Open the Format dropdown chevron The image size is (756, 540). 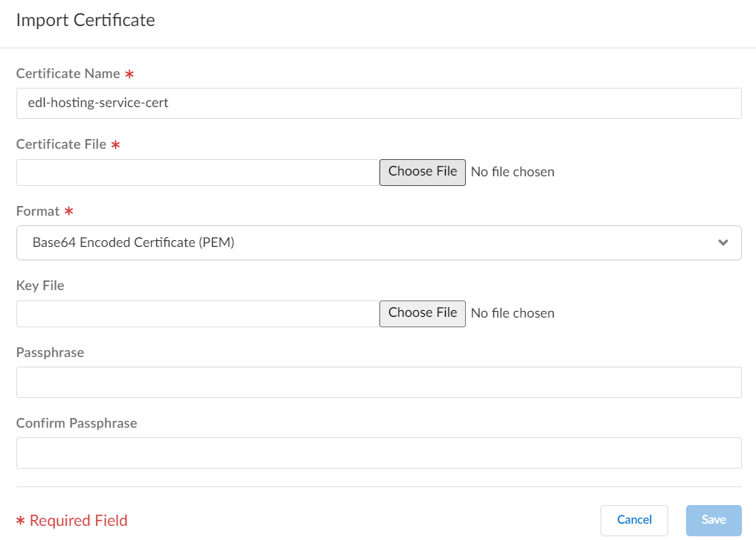(722, 242)
